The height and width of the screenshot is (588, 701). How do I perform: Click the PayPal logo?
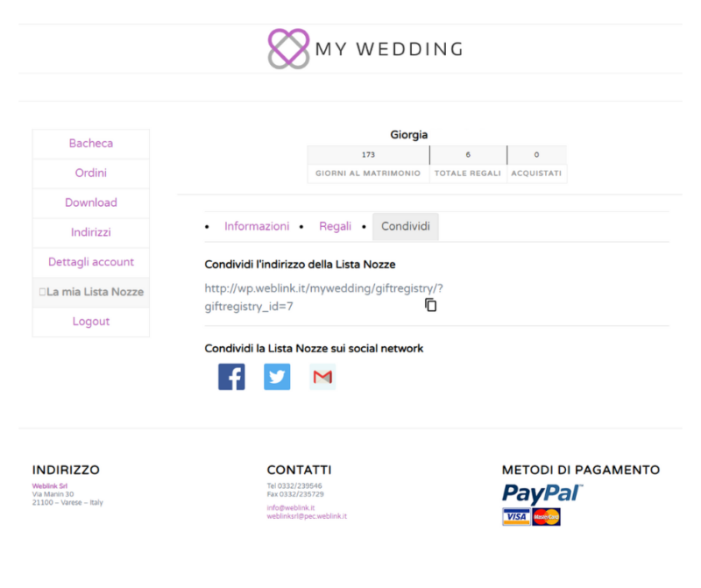click(542, 493)
